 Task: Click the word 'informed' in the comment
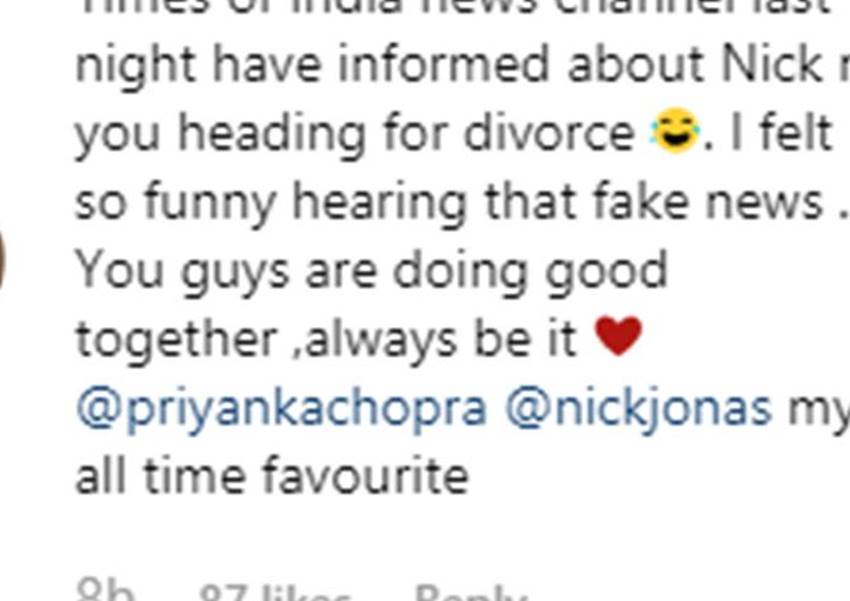click(x=444, y=64)
